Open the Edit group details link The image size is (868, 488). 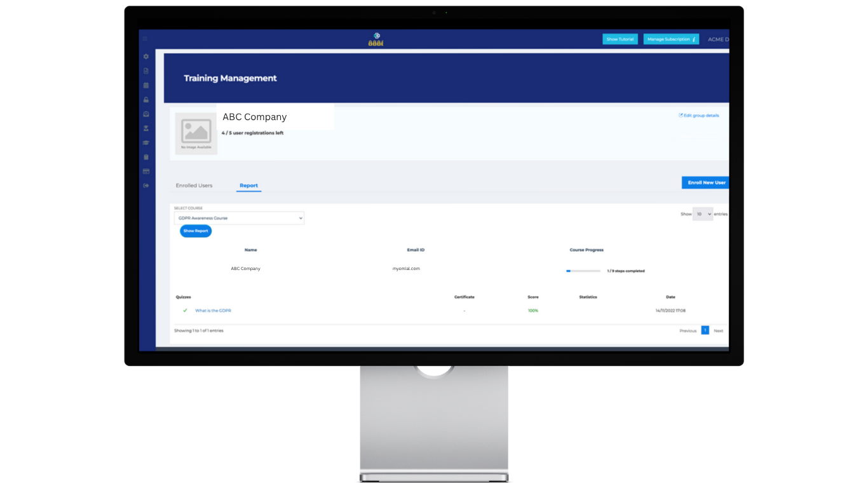coord(698,115)
